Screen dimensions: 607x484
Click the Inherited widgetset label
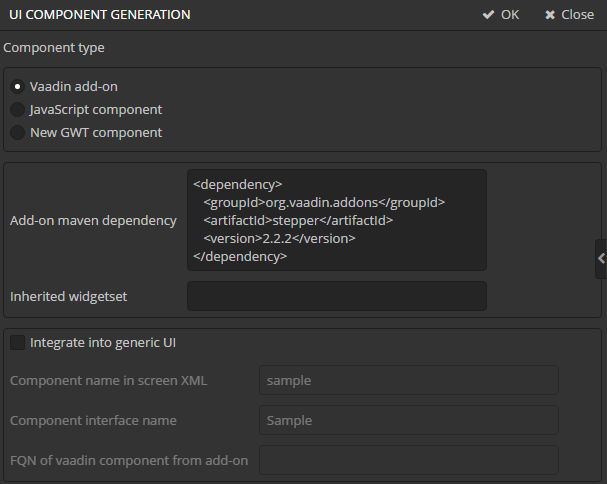point(68,296)
